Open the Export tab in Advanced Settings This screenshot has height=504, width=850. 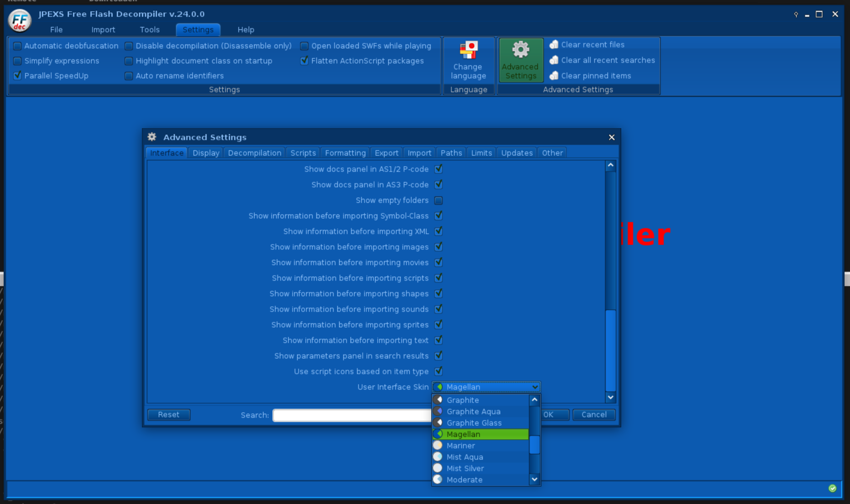tap(387, 153)
